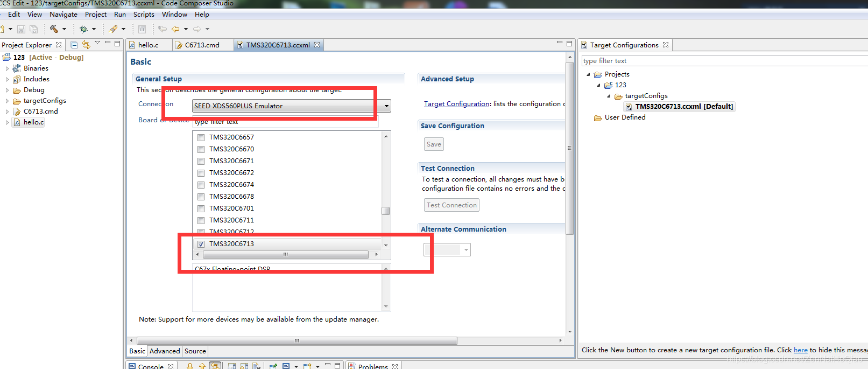Click the Debug bug icon
The image size is (868, 369).
[x=83, y=29]
